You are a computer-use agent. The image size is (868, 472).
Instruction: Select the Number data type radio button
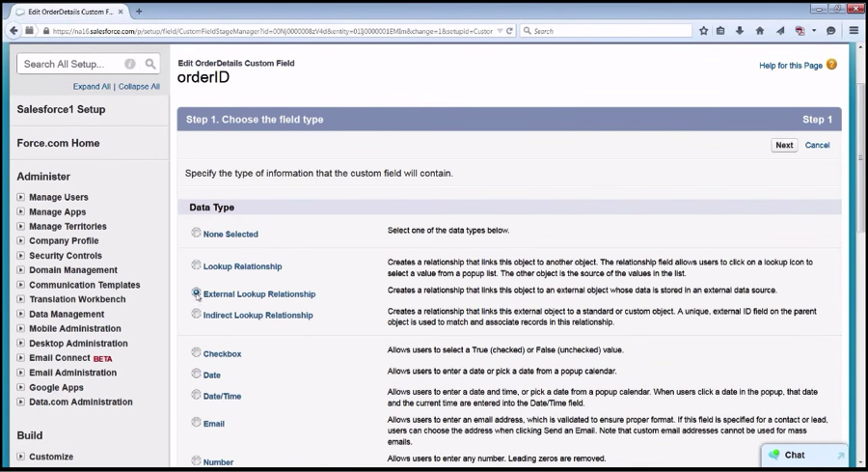(196, 460)
